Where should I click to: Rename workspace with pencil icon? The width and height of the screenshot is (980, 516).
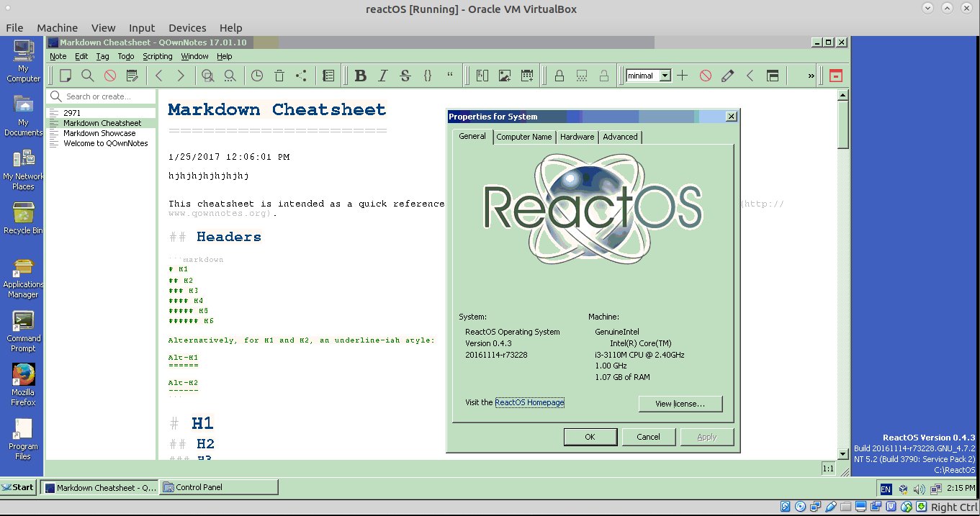pos(728,76)
